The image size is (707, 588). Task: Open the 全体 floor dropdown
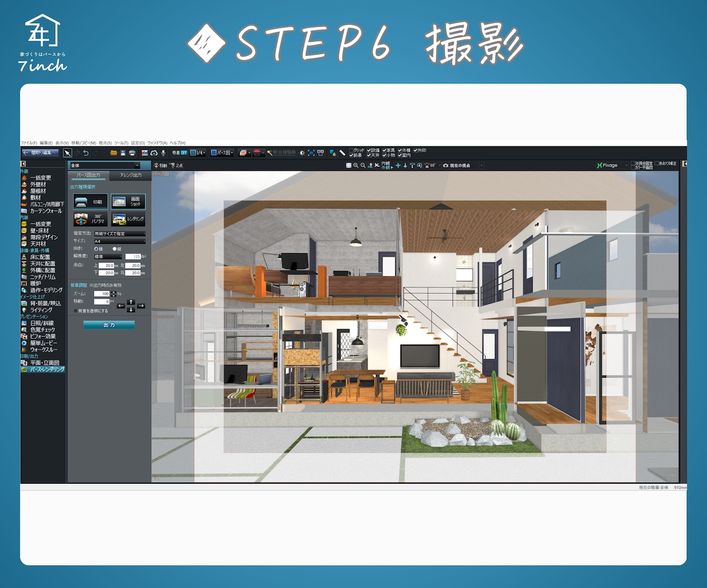tap(104, 166)
